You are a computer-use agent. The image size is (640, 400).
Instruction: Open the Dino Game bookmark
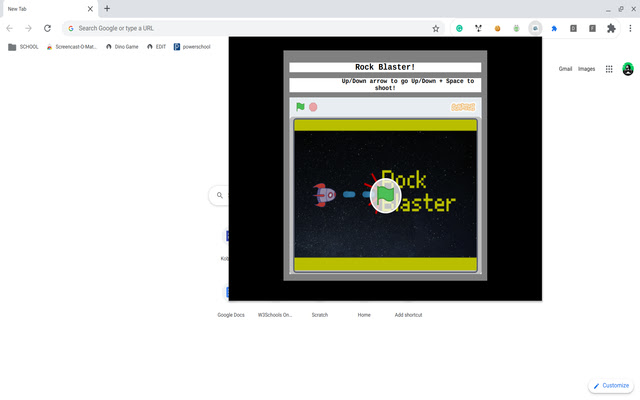point(122,47)
